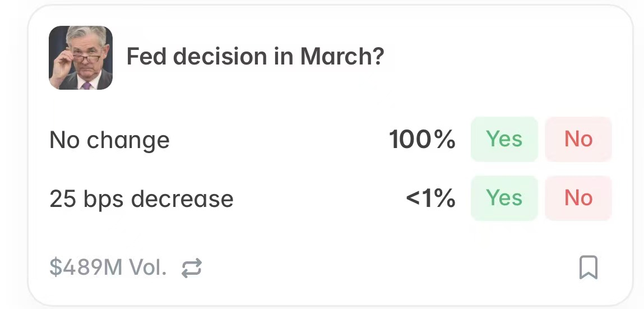Buy Yes on No change
This screenshot has height=309, width=644.
coord(504,139)
